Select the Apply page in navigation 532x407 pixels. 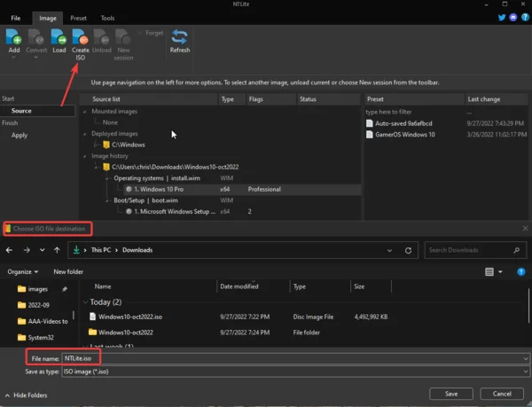(x=20, y=136)
